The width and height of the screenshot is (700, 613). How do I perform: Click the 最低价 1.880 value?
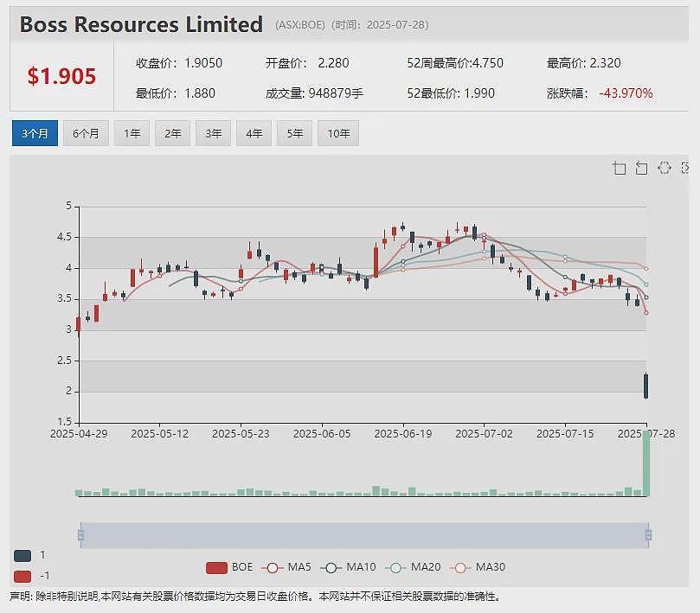[x=200, y=93]
